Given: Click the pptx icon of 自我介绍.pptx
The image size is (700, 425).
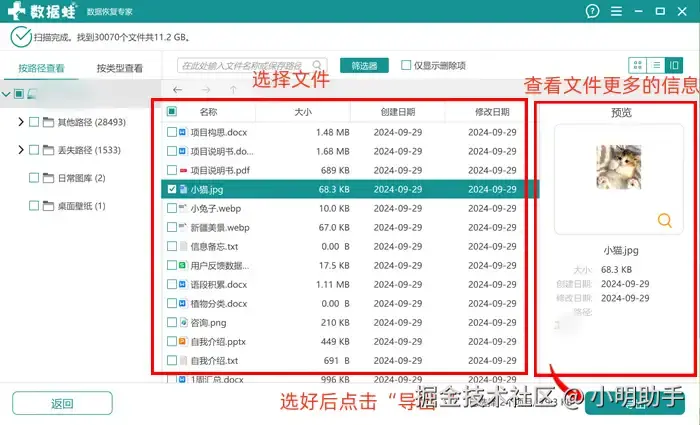Looking at the screenshot, I should coord(183,342).
